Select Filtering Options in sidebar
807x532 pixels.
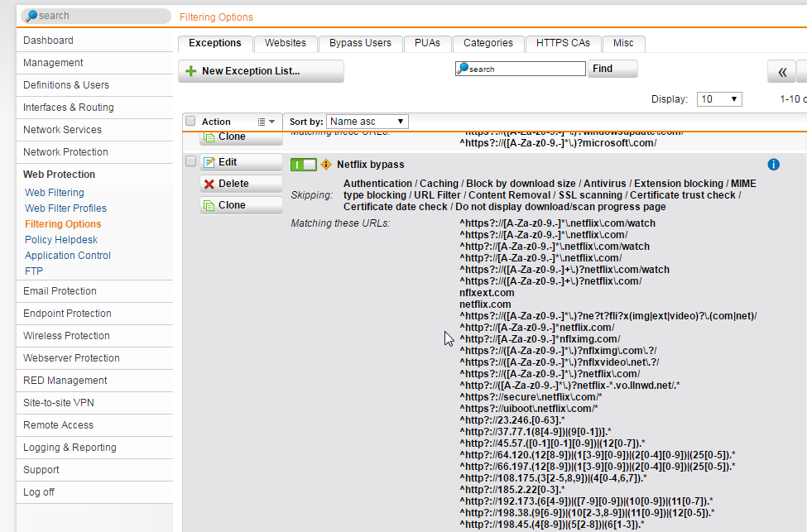[63, 224]
